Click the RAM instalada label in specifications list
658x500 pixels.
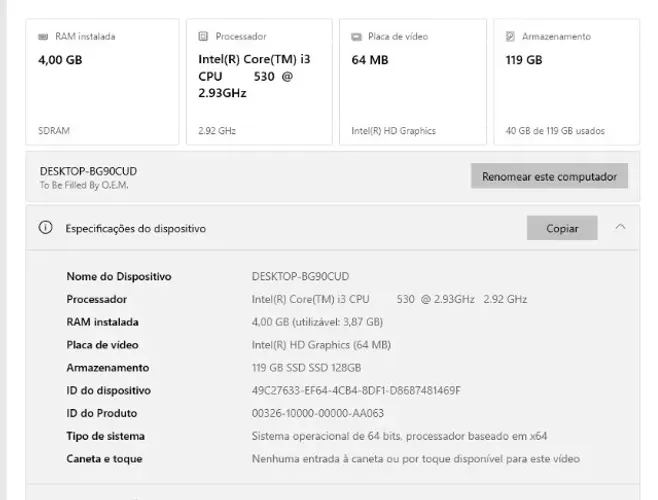pyautogui.click(x=102, y=322)
